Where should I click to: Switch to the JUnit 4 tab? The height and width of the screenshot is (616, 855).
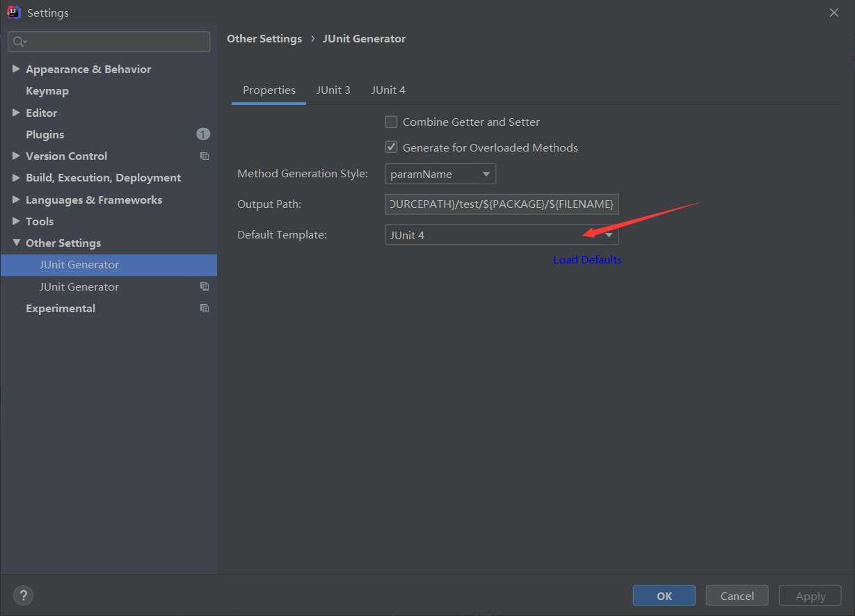(x=388, y=90)
